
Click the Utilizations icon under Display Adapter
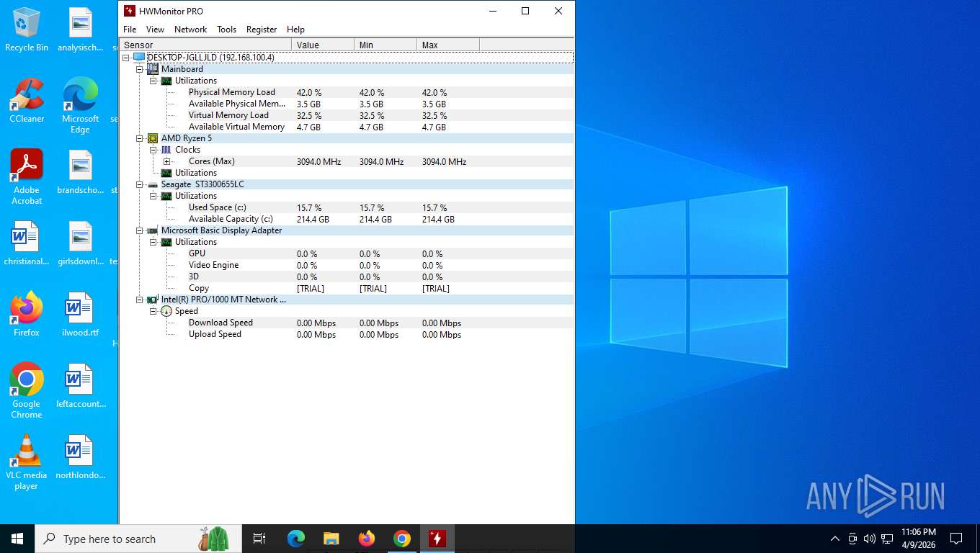coord(166,242)
